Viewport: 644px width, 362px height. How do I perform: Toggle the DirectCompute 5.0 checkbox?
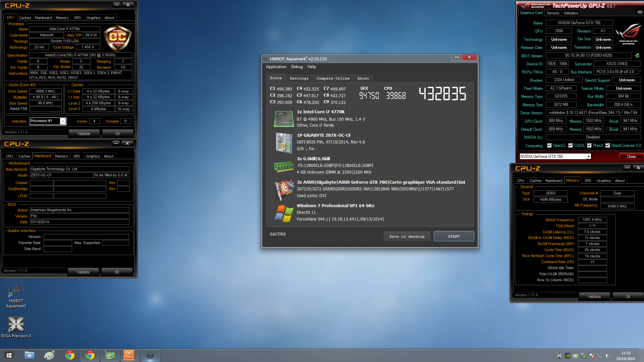(x=607, y=145)
